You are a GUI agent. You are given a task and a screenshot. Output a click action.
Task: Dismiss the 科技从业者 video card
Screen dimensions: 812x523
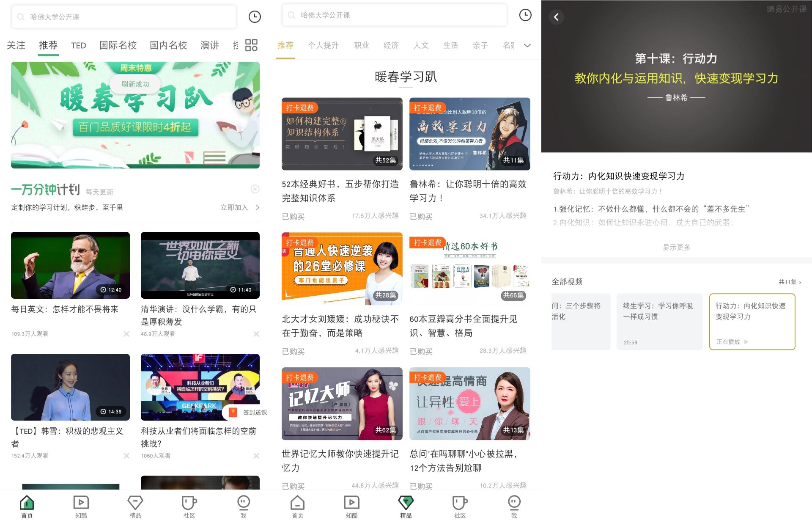coord(256,456)
